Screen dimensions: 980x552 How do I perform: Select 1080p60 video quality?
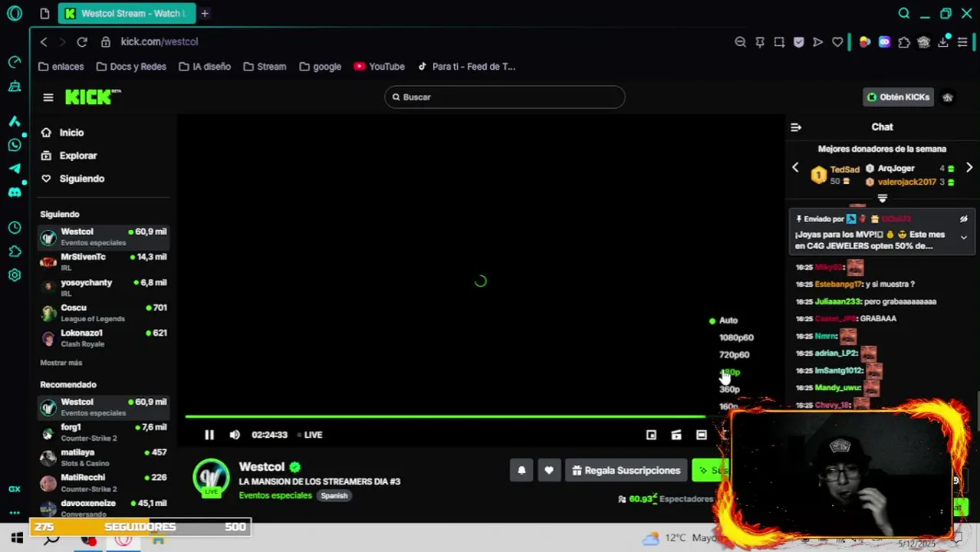tap(736, 337)
